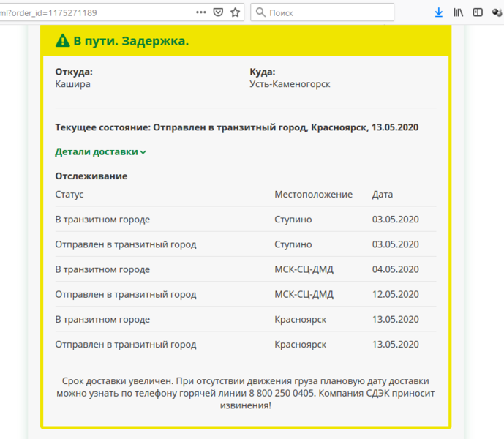Image resolution: width=504 pixels, height=439 pixels.
Task: Click the Местоположение column header
Action: click(x=313, y=194)
